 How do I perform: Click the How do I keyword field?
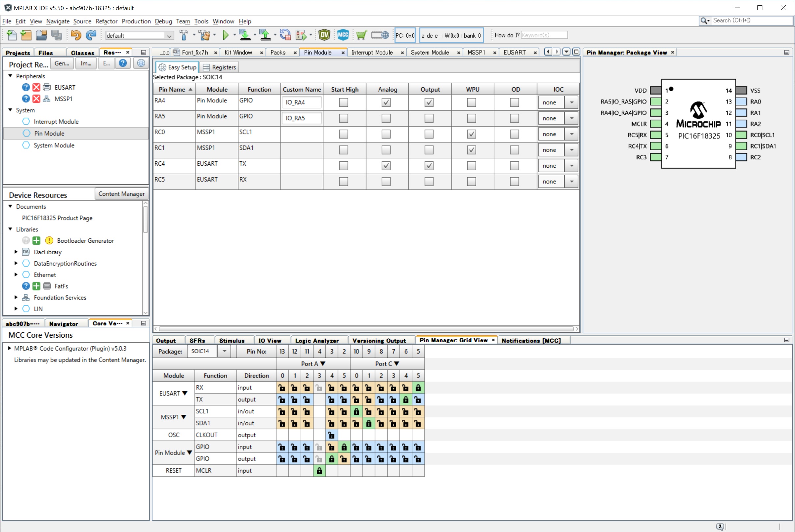coord(544,35)
